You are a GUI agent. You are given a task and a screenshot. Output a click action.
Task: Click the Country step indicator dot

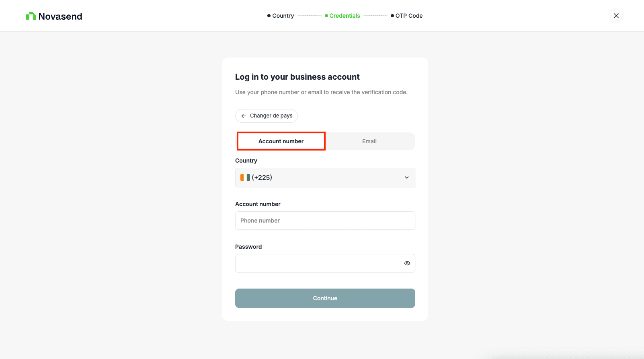pyautogui.click(x=268, y=16)
